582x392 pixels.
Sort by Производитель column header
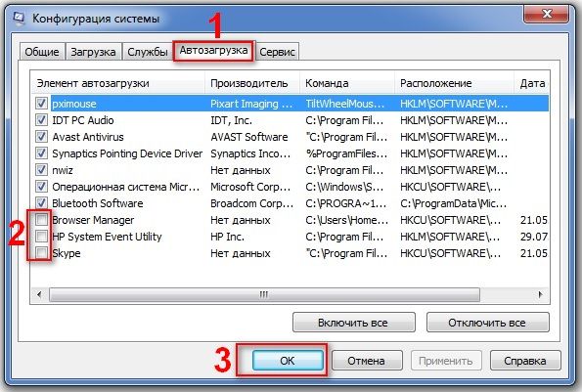[252, 83]
